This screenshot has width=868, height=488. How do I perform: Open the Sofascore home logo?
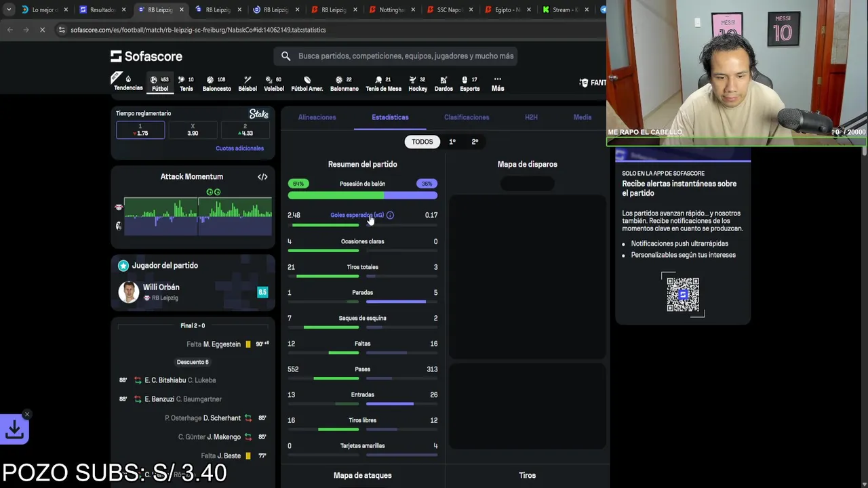[x=146, y=56]
